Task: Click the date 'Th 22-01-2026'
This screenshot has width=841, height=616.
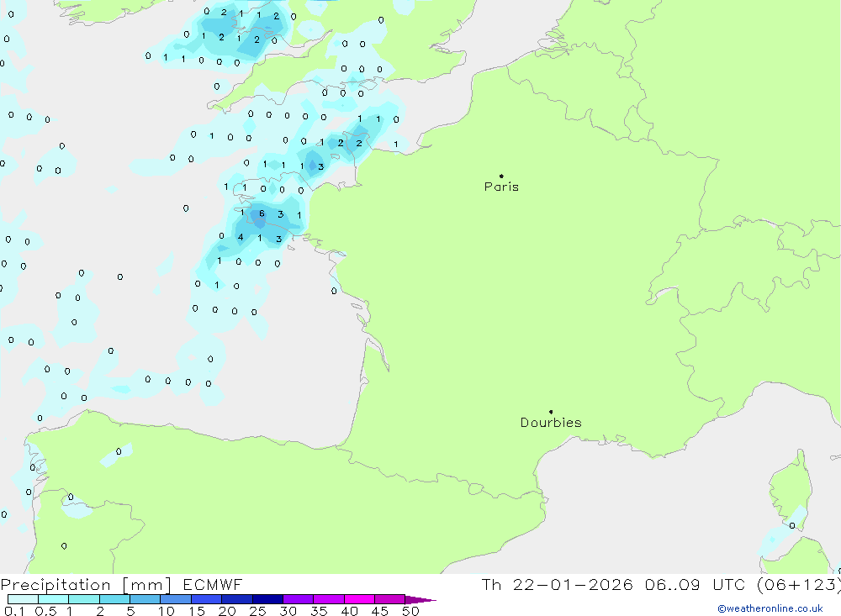Action: pos(558,585)
